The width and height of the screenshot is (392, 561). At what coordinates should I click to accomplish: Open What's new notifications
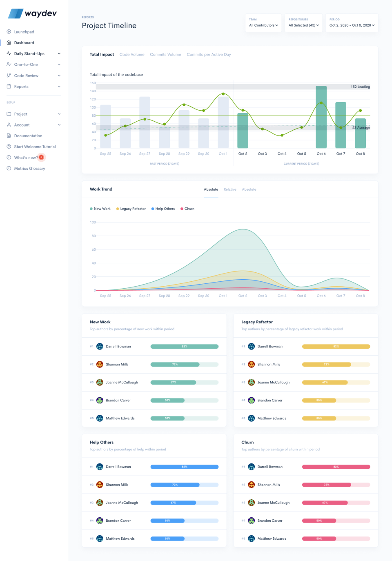click(x=26, y=157)
